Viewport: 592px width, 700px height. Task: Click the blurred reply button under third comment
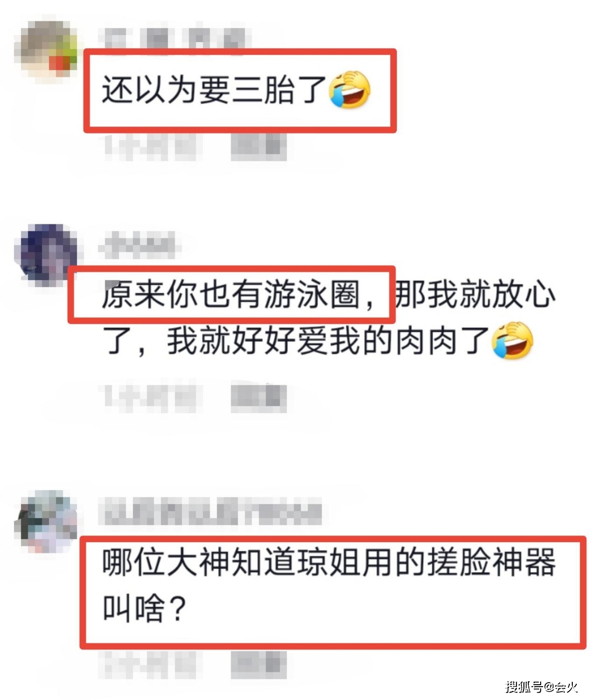(x=259, y=664)
